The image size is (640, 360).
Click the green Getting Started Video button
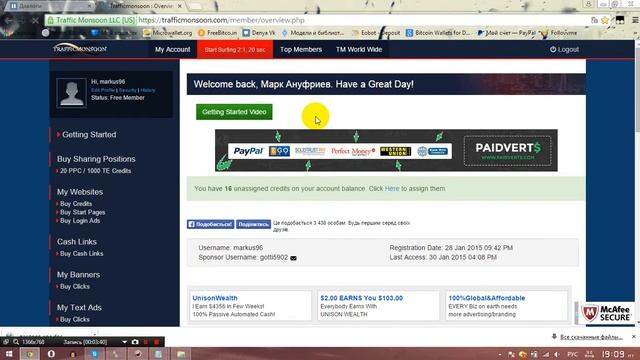point(234,112)
